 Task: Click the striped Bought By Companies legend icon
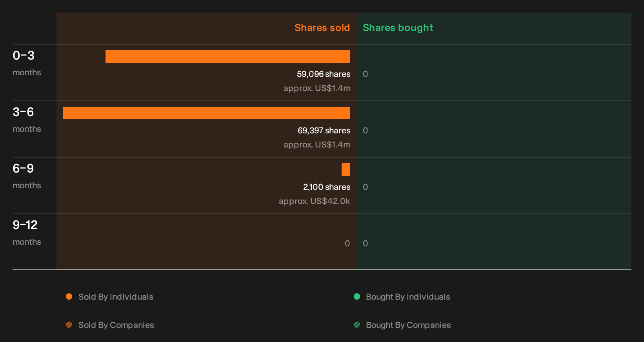click(357, 325)
